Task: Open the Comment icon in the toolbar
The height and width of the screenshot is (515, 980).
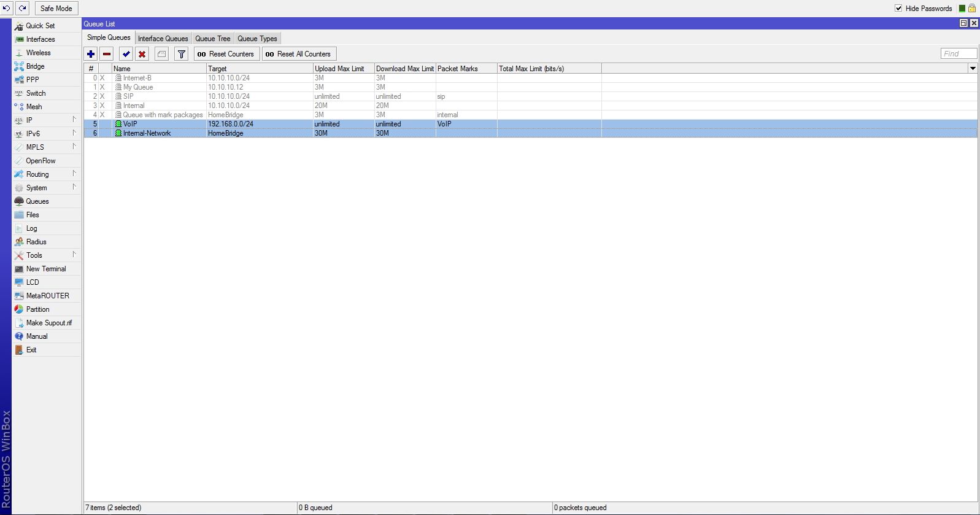Action: pos(161,54)
